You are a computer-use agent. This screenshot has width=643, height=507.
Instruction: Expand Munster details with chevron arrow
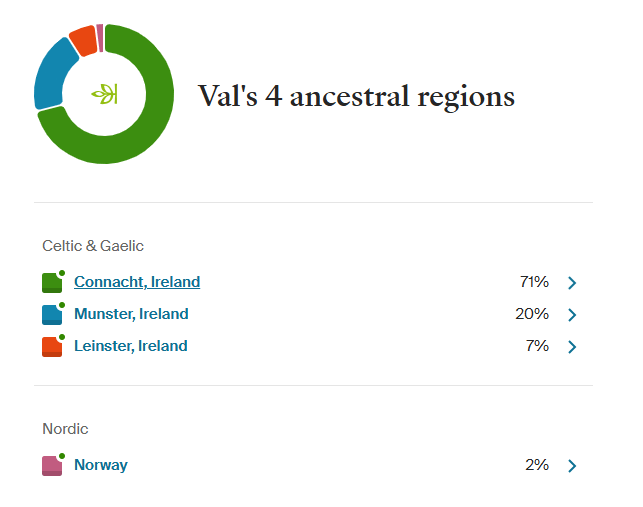pos(572,315)
